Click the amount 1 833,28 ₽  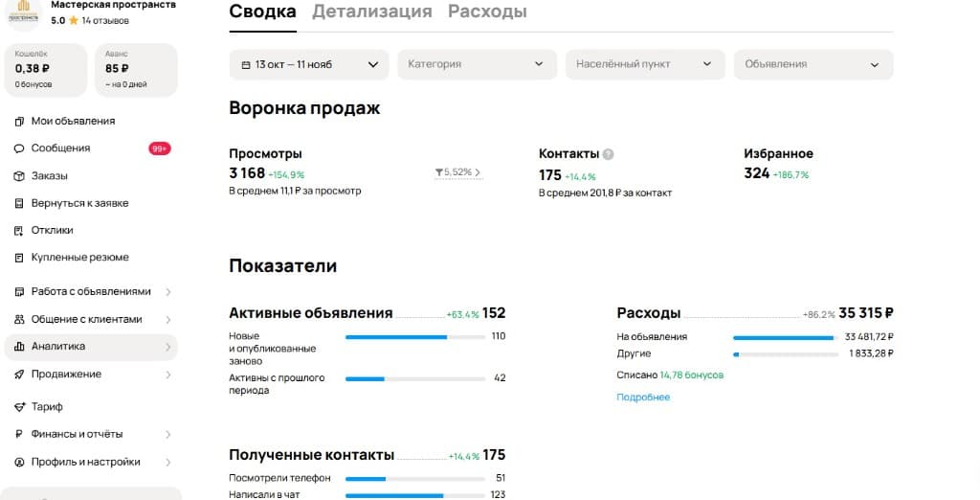coord(871,354)
